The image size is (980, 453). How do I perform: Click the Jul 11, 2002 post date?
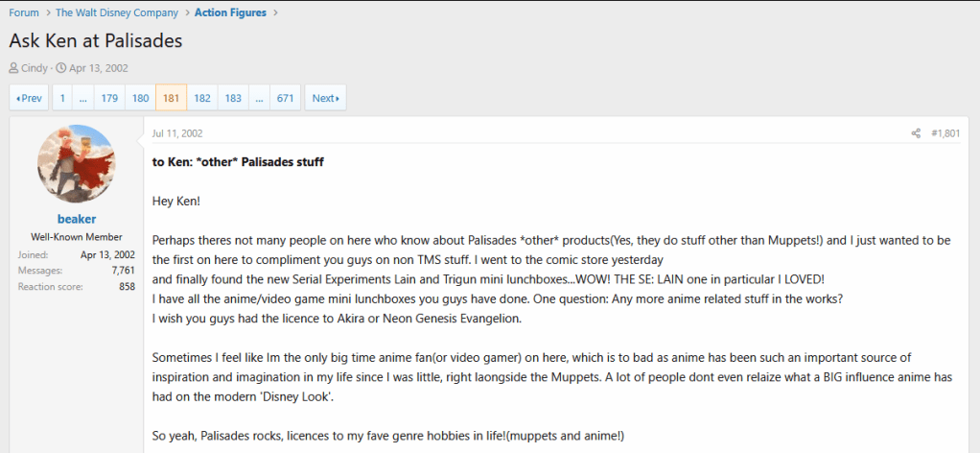pos(177,133)
